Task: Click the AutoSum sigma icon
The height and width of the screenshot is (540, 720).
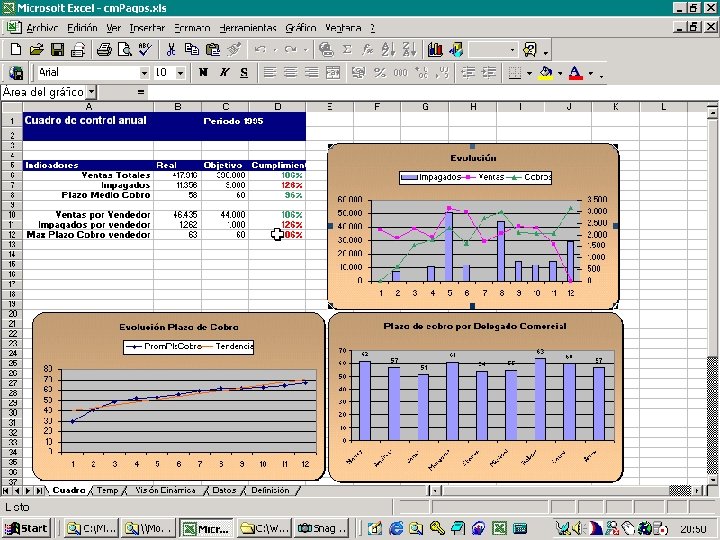Action: click(x=347, y=49)
